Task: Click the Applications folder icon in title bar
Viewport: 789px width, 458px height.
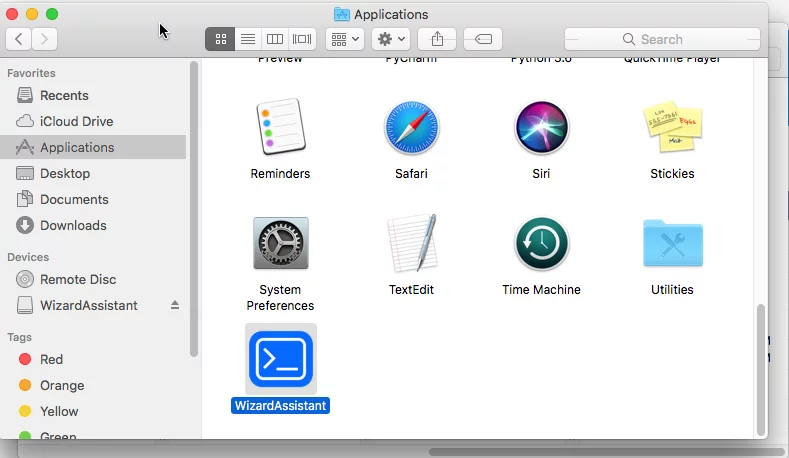Action: 342,15
